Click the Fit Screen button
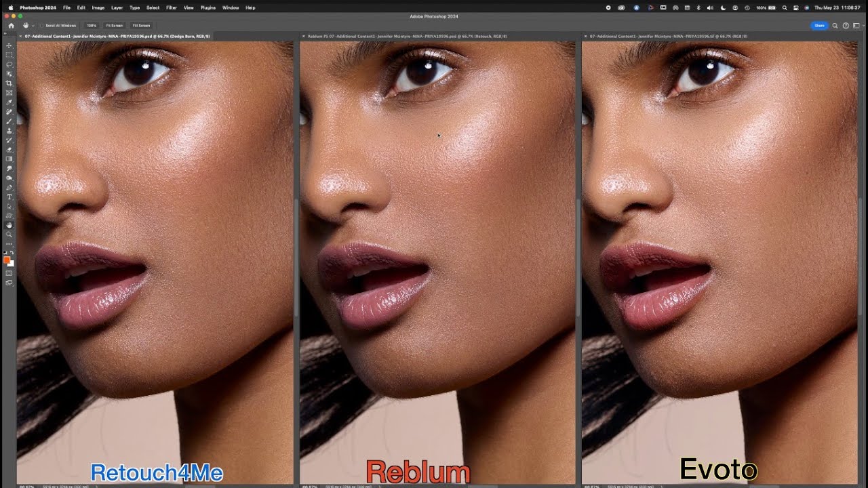868x488 pixels. pyautogui.click(x=115, y=26)
